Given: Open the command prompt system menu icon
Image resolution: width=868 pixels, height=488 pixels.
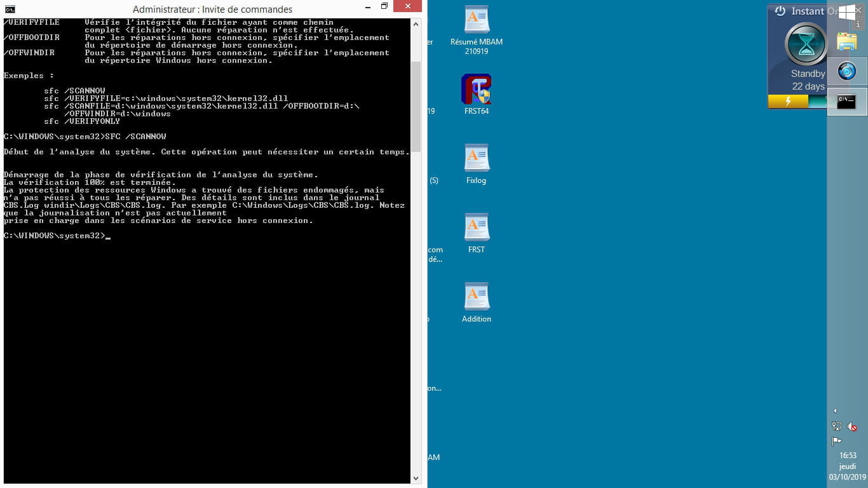Looking at the screenshot, I should (10, 9).
